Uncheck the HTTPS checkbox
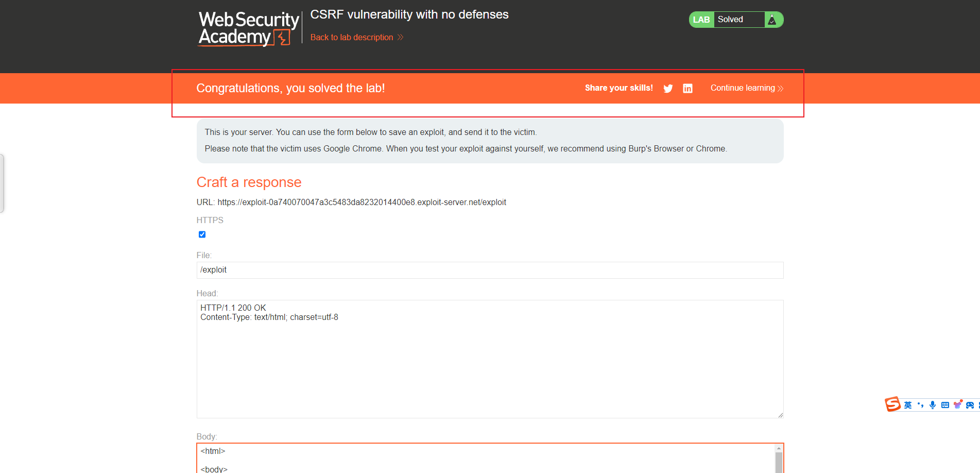The image size is (980, 473). [x=202, y=234]
